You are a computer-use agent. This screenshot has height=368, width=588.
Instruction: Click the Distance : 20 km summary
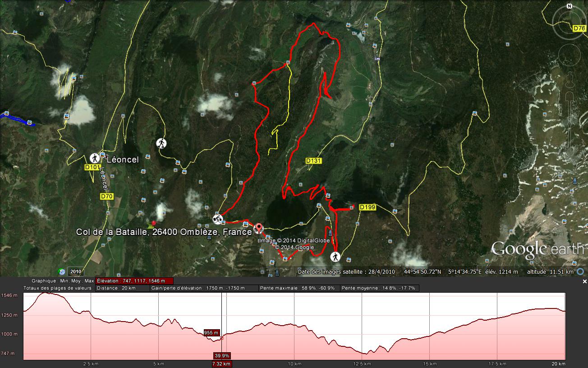click(122, 288)
